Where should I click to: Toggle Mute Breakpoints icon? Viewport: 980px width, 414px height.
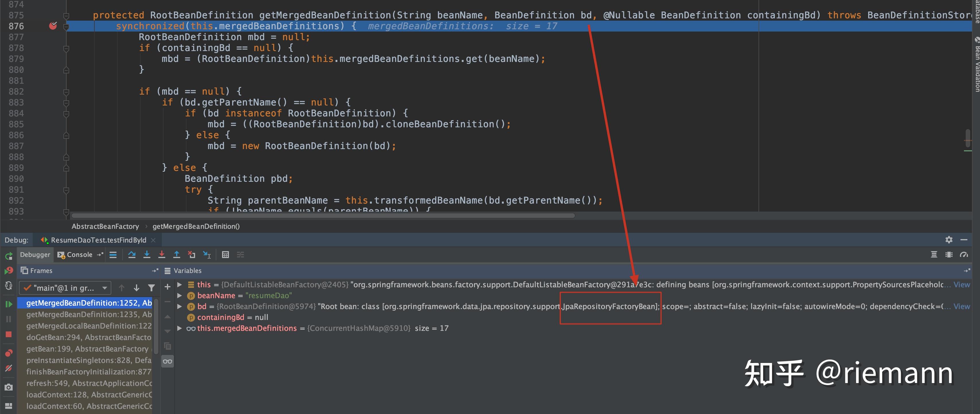[8, 368]
